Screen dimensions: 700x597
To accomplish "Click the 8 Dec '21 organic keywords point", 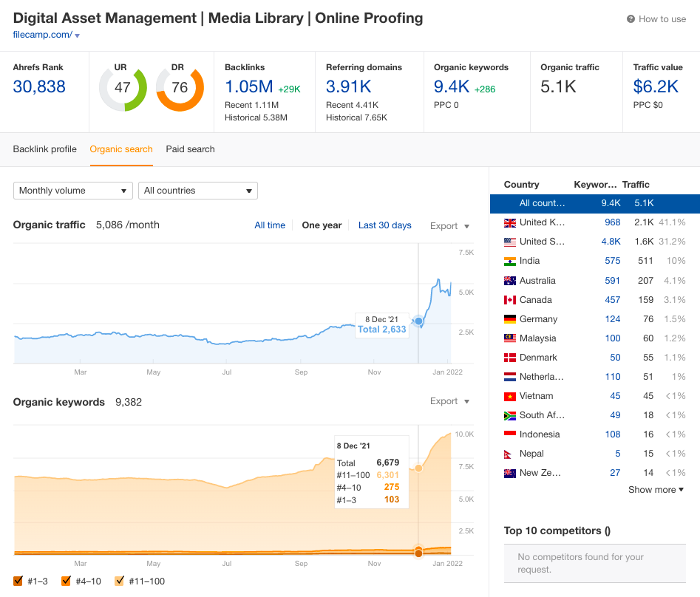I will [x=418, y=468].
